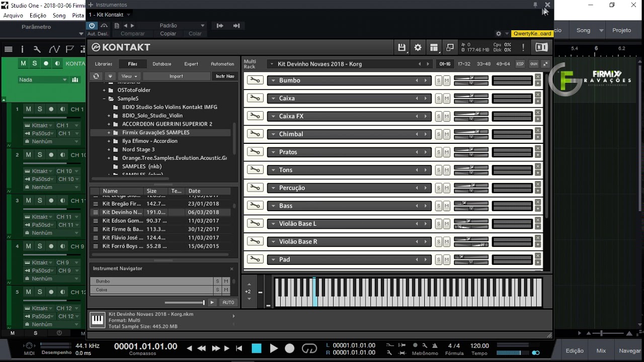The image size is (644, 362).
Task: Open Kontakt options gear
Action: click(x=418, y=47)
